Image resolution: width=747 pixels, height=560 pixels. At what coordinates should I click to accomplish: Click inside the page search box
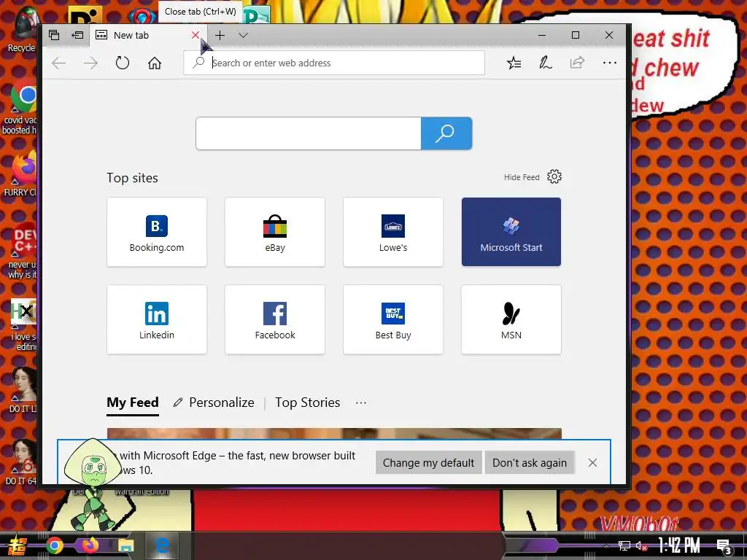309,133
